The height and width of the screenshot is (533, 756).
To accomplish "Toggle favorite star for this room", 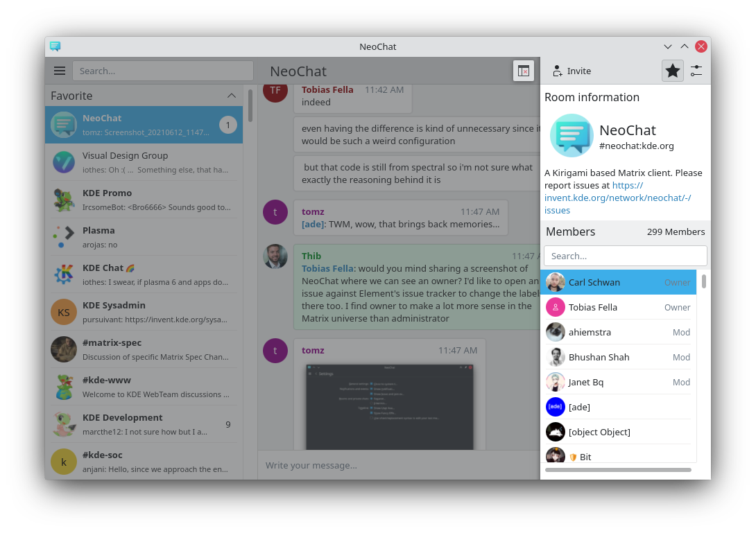I will (x=673, y=71).
